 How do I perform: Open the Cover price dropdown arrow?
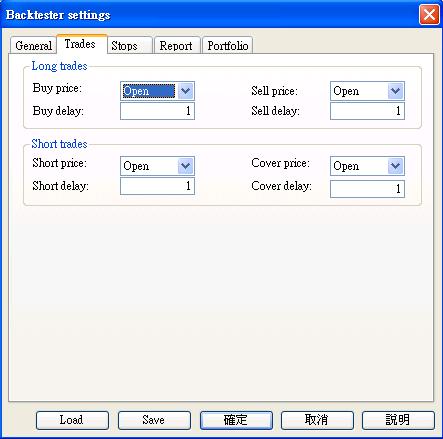click(x=396, y=166)
